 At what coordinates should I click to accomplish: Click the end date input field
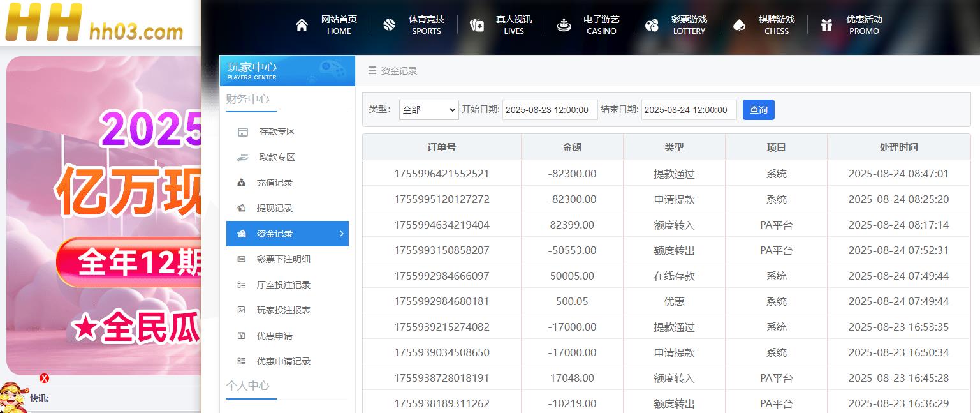pyautogui.click(x=689, y=109)
